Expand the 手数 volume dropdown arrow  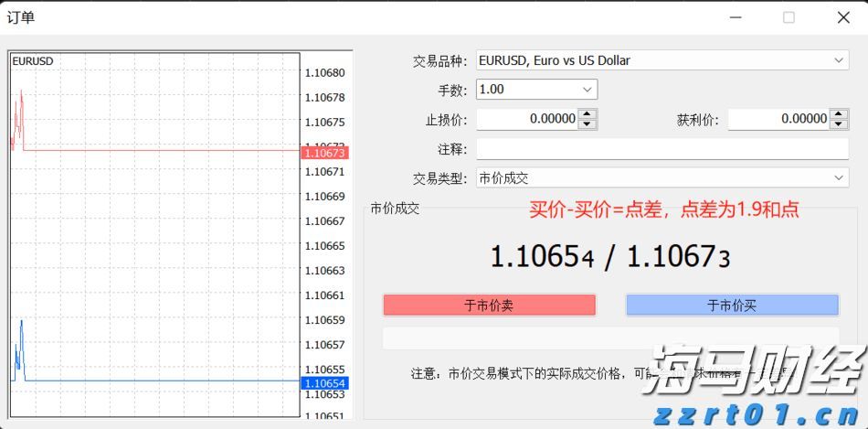(x=587, y=90)
